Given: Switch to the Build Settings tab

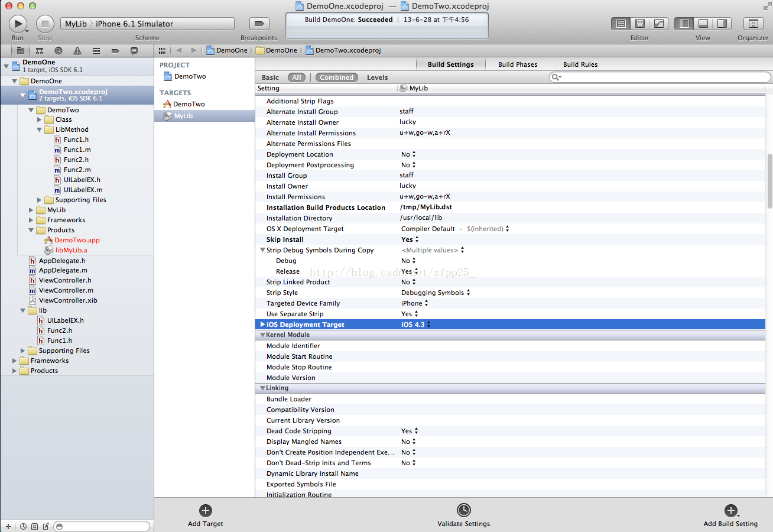Looking at the screenshot, I should (450, 64).
